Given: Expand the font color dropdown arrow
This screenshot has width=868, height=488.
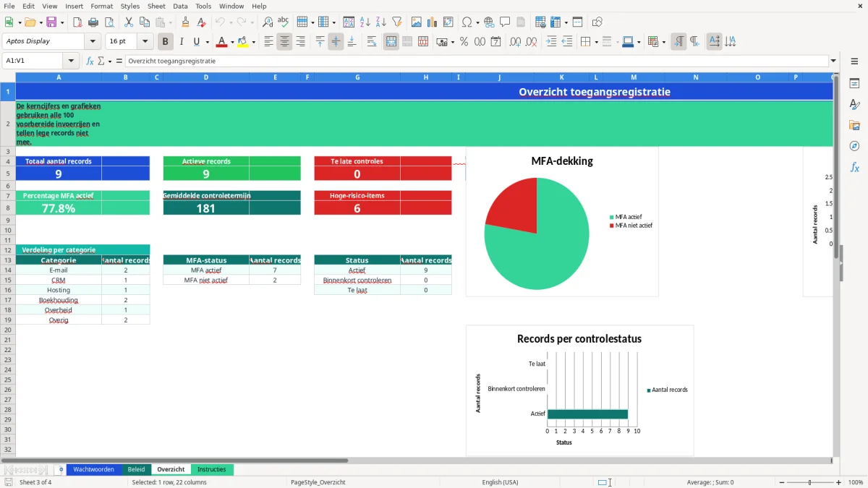Looking at the screenshot, I should pos(232,42).
